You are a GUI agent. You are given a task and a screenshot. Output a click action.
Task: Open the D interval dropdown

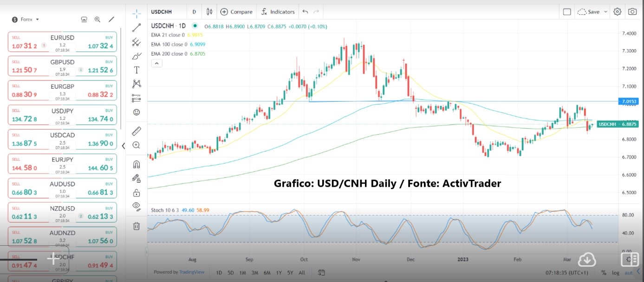(x=194, y=12)
